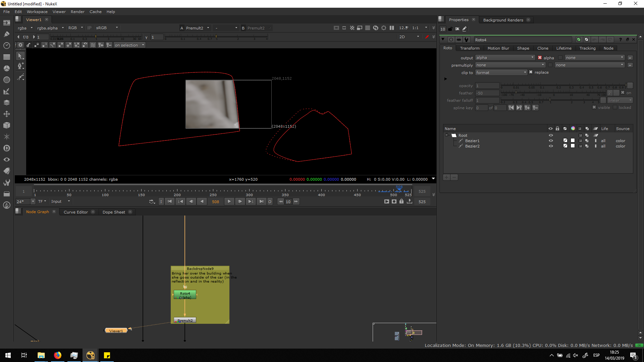
Task: Choose the Add Points pen tool
Action: click(x=20, y=66)
